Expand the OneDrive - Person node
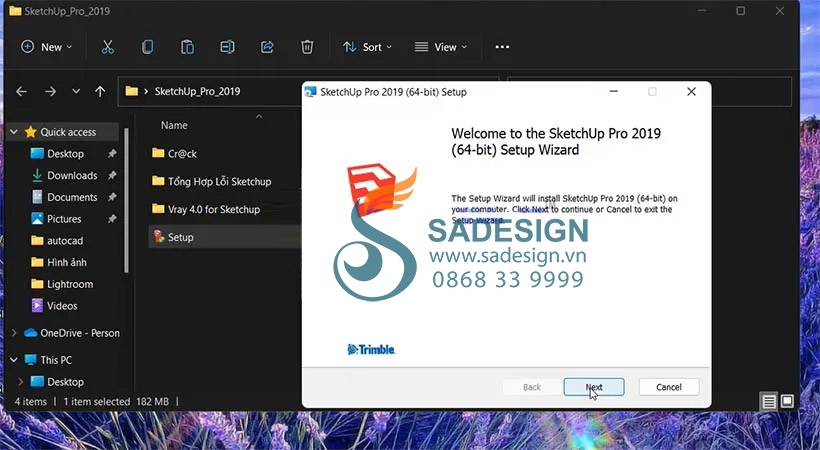 pyautogui.click(x=14, y=333)
